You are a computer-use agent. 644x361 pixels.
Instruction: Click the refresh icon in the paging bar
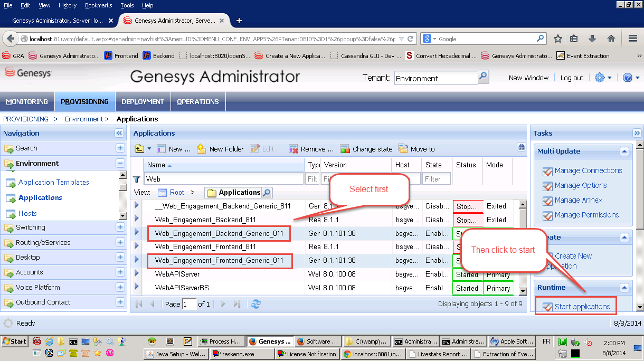point(256,304)
